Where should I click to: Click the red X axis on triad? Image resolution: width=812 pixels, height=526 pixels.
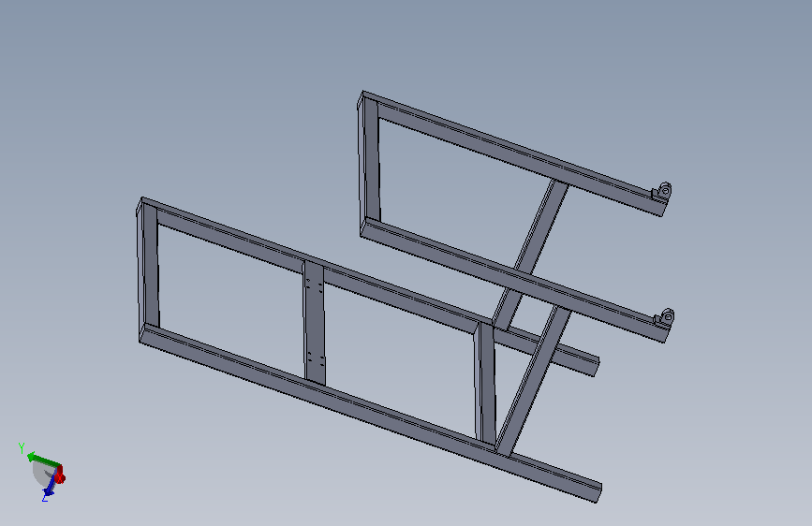point(61,475)
